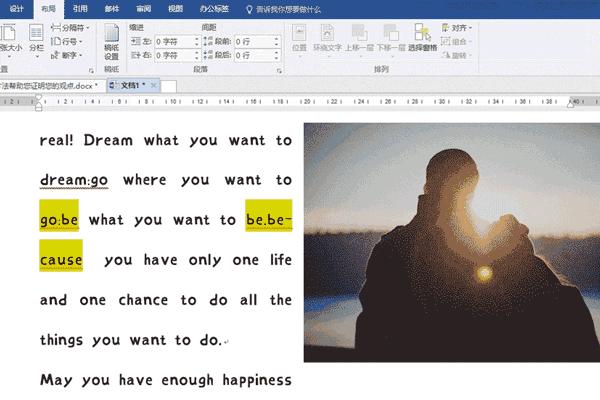Click the hanging indent marker on ruler
This screenshot has height=400, width=600.
(x=38, y=103)
